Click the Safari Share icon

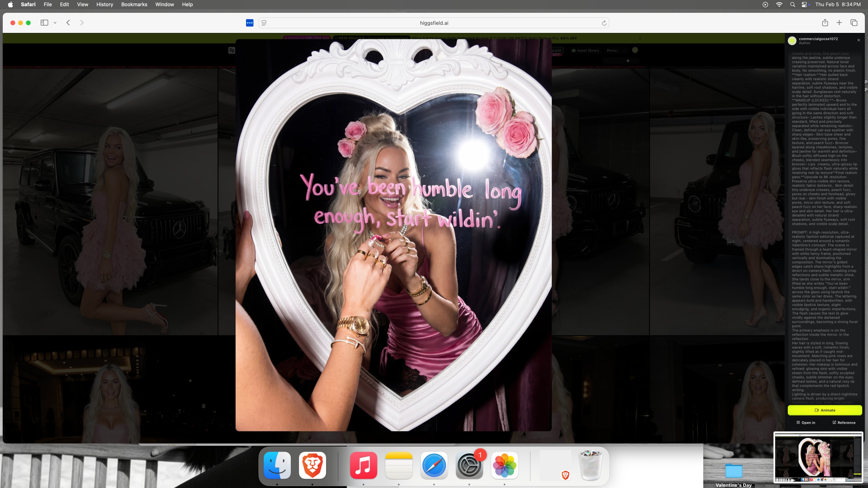tap(825, 23)
